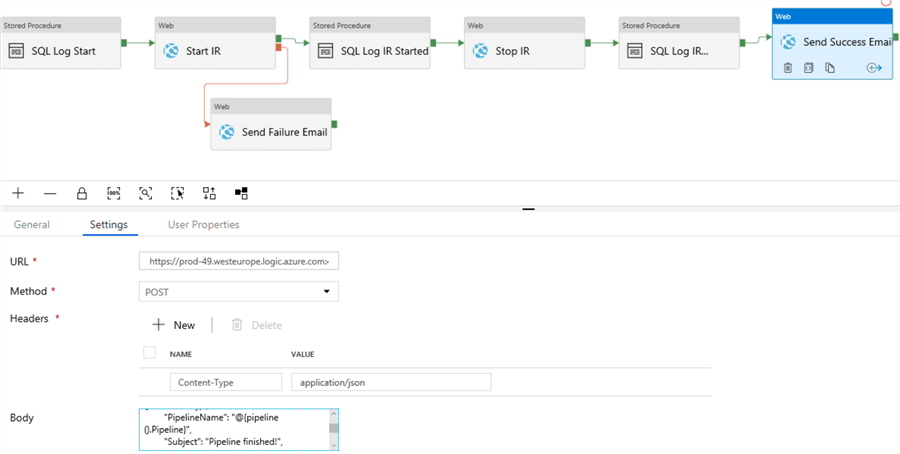
Task: Delete the Send Success Email activity
Action: tap(788, 68)
